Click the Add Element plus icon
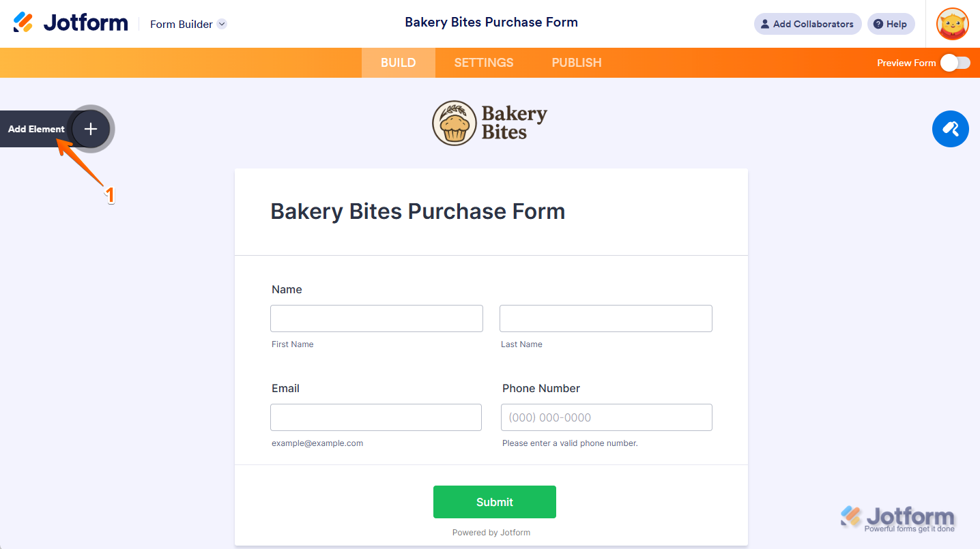Image resolution: width=980 pixels, height=549 pixels. click(x=91, y=129)
